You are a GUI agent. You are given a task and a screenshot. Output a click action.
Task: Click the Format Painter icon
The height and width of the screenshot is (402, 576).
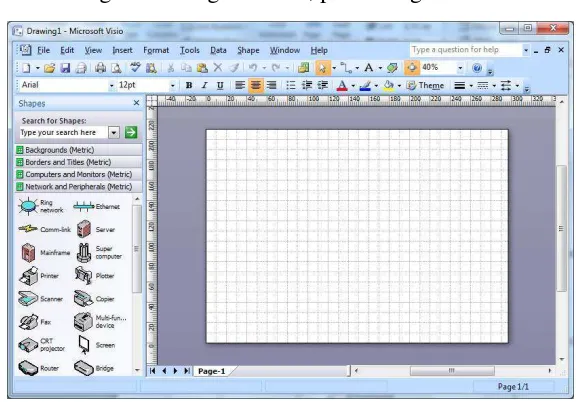click(x=234, y=68)
